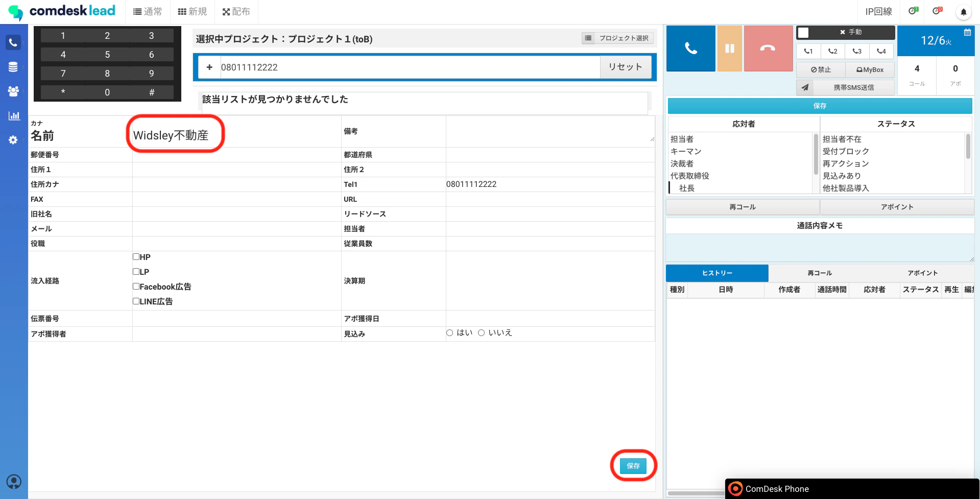Viewport: 980px width, 499px height.
Task: Select phone line 1 button
Action: 808,51
